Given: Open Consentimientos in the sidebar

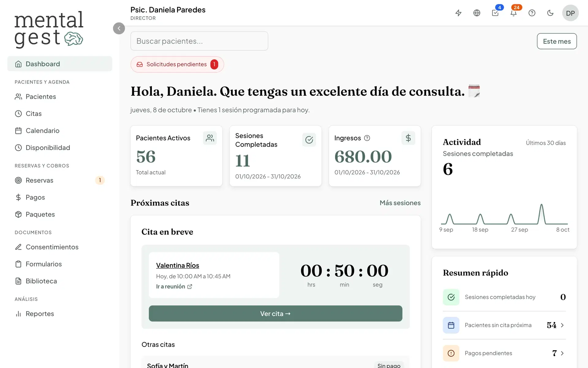Looking at the screenshot, I should pyautogui.click(x=60, y=247).
